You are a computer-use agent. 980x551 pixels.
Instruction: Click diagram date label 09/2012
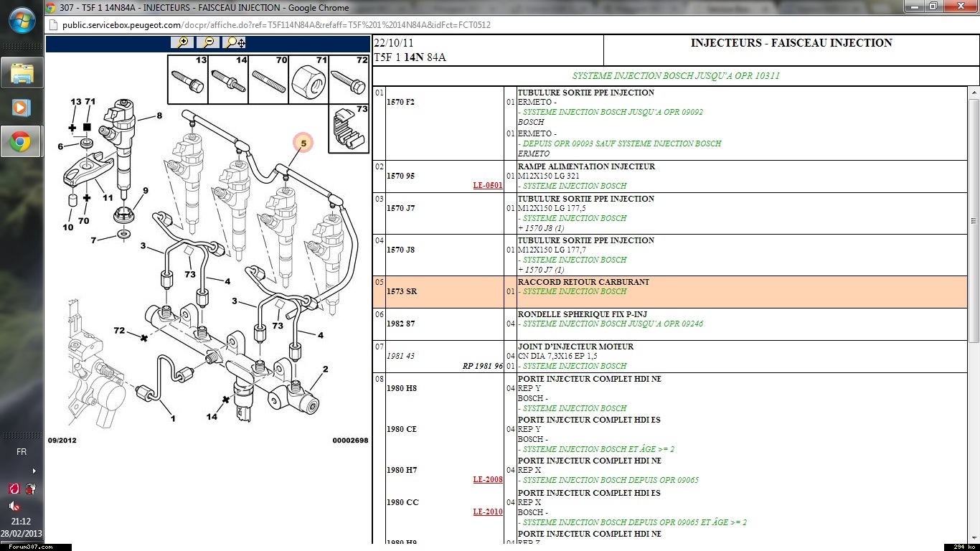(62, 441)
